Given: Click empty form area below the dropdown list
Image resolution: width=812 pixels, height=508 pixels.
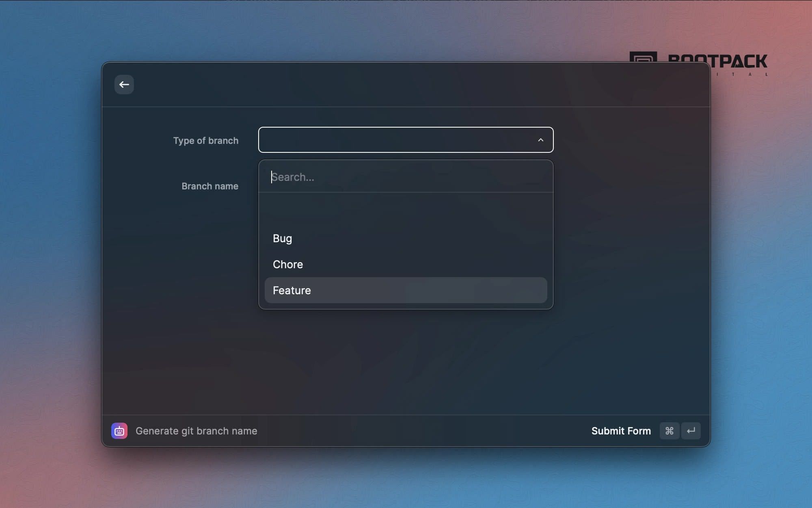Looking at the screenshot, I should (405, 362).
